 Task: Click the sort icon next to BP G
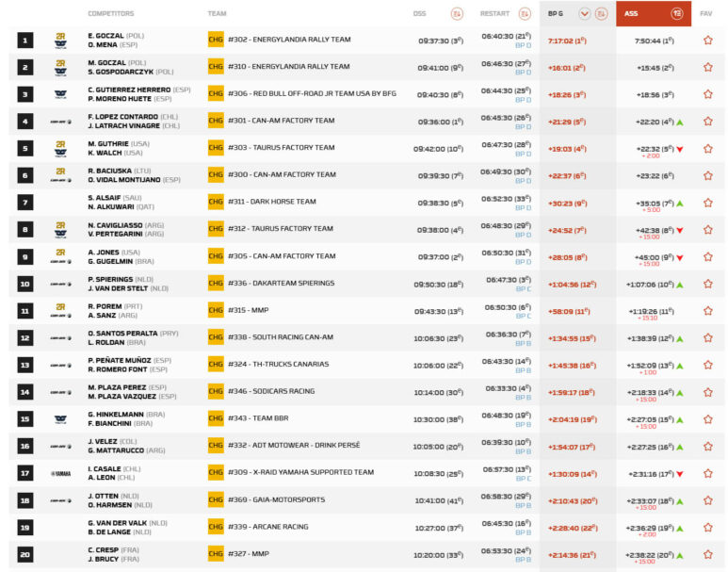coord(600,13)
